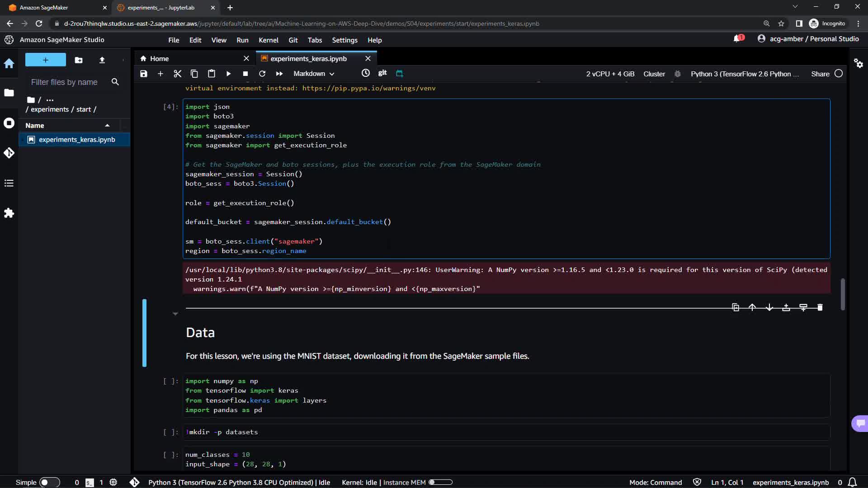The height and width of the screenshot is (488, 868).
Task: Click the Share notebook button
Action: pyautogui.click(x=820, y=74)
